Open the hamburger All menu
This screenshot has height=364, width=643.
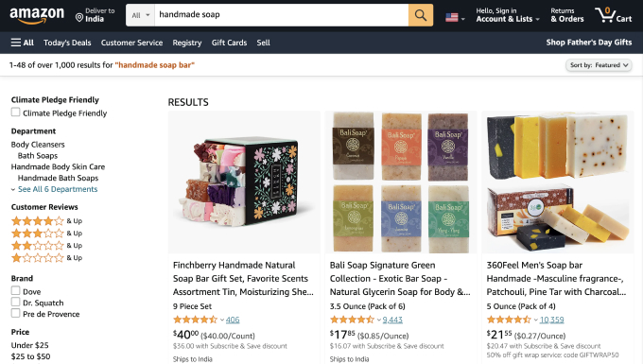coord(22,43)
